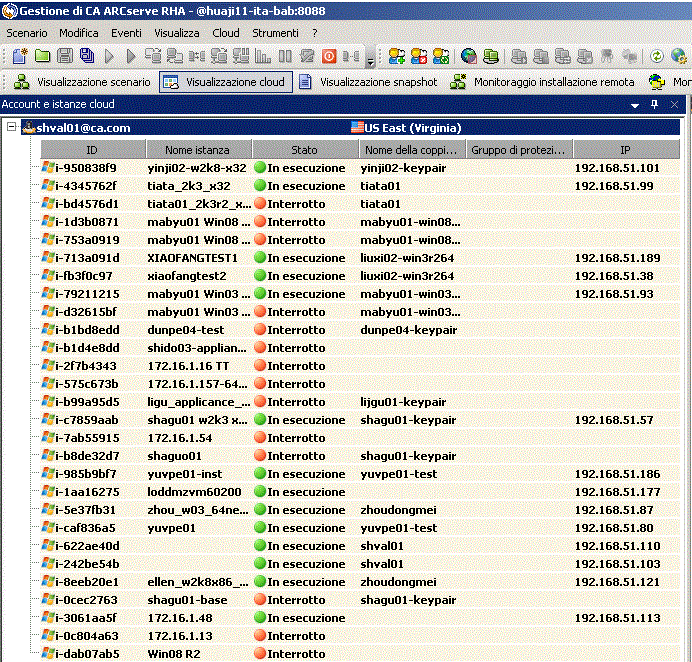Click the Nome istanza column header
The height and width of the screenshot is (662, 692).
coord(197,150)
